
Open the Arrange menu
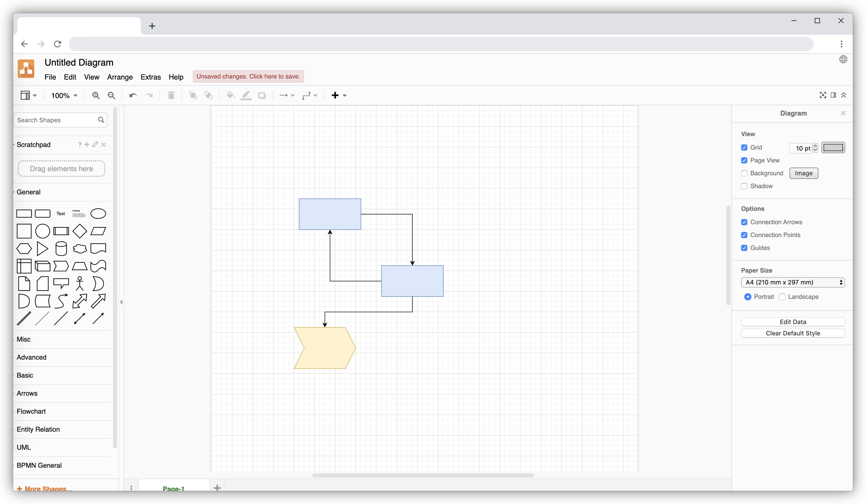pyautogui.click(x=120, y=77)
